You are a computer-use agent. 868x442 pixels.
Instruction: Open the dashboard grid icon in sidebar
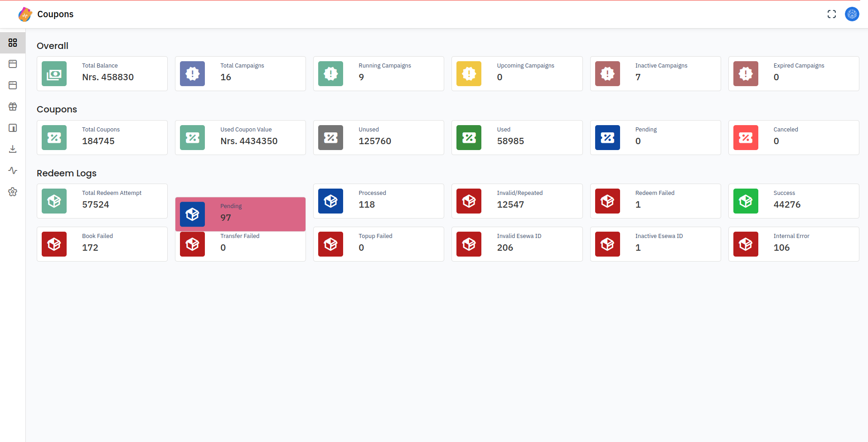13,43
